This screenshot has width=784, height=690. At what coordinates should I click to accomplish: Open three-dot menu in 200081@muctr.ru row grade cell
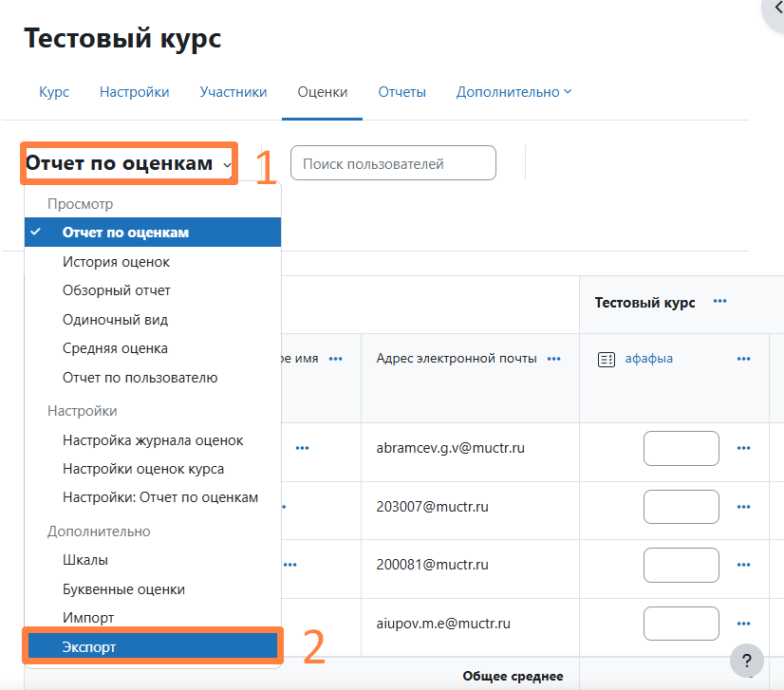pos(743,566)
